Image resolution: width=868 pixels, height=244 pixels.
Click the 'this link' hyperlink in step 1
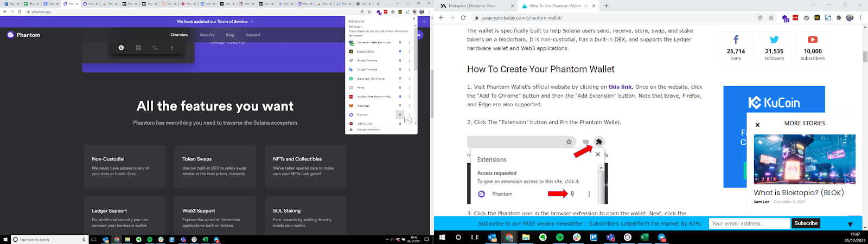tap(621, 87)
